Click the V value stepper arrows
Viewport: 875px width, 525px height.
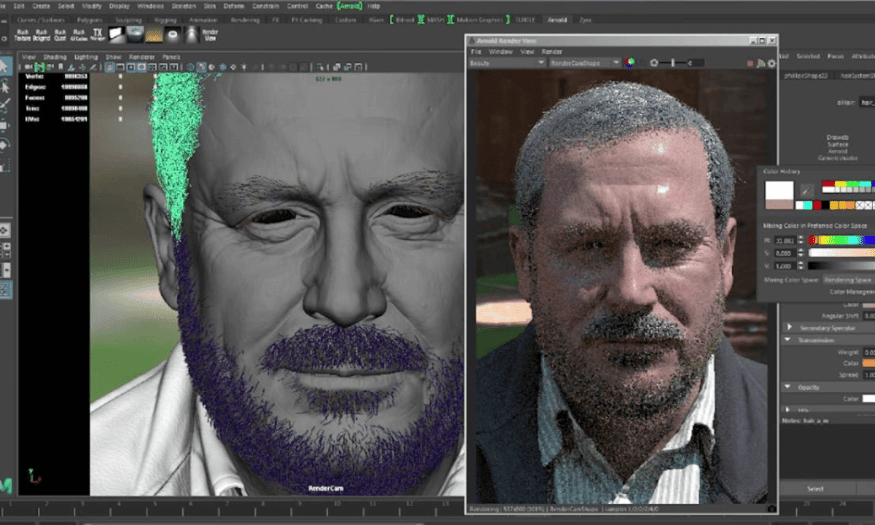[x=801, y=266]
